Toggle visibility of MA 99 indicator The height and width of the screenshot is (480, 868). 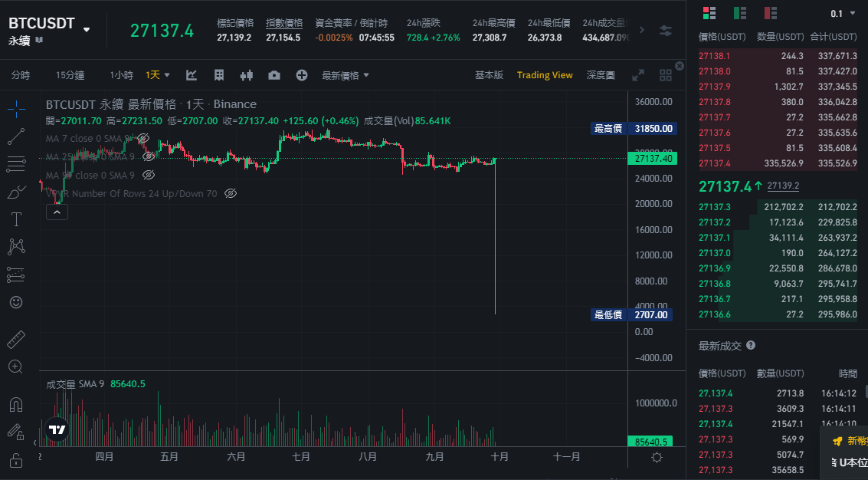[x=149, y=175]
